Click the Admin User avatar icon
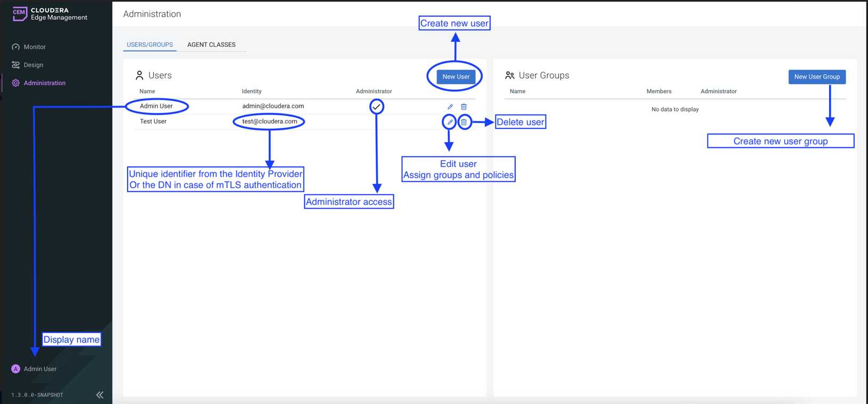Viewport: 868px width, 404px height. 15,369
